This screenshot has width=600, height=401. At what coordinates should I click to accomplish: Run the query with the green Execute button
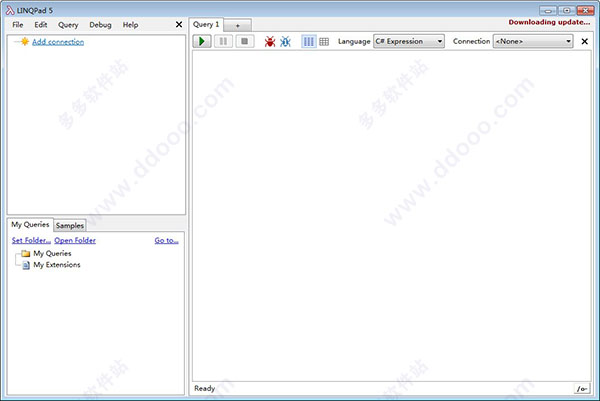coord(202,41)
